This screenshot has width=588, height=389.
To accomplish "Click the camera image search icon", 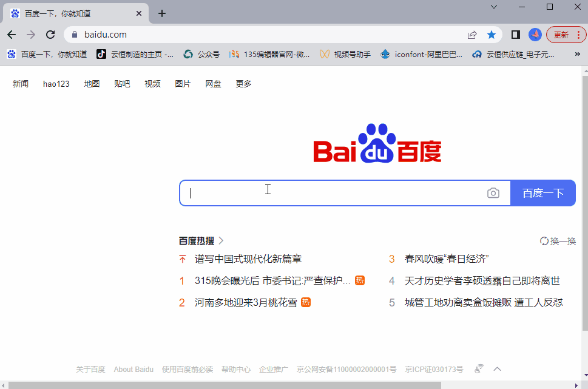I will (493, 193).
